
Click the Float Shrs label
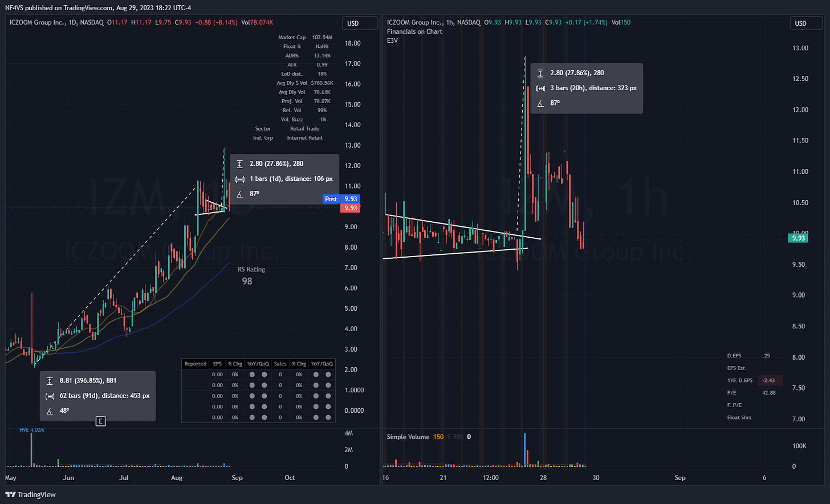point(739,417)
